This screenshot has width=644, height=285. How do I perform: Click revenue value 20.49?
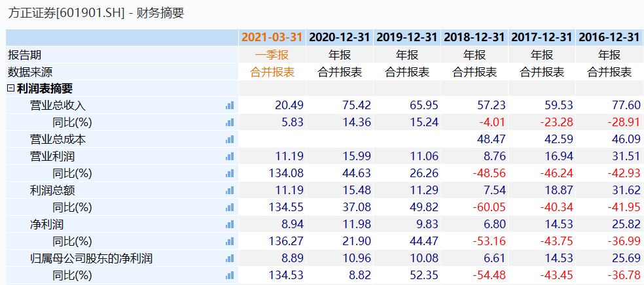pos(289,105)
